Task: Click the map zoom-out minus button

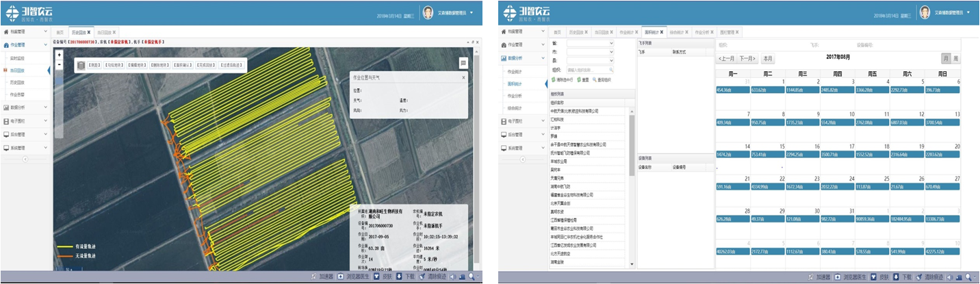Action: point(60,65)
